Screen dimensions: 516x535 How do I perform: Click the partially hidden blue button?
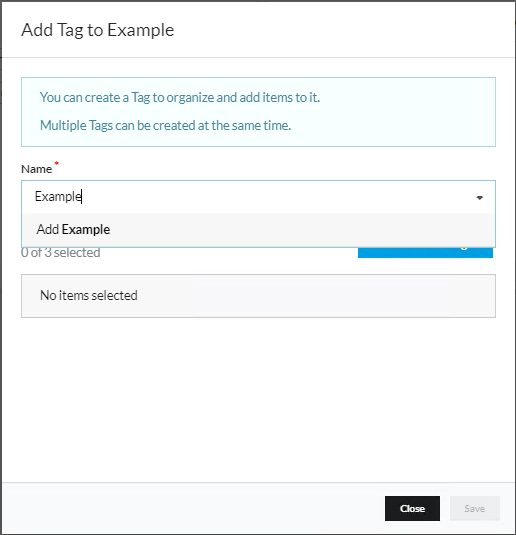coord(425,253)
